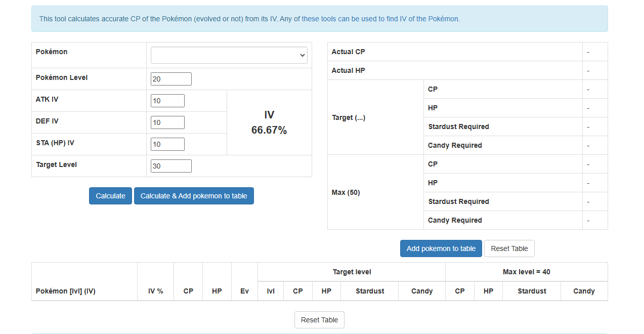Viewport: 644px width, 334px height.
Task: Select the empty Pokémon dropdown list
Action: [229, 55]
